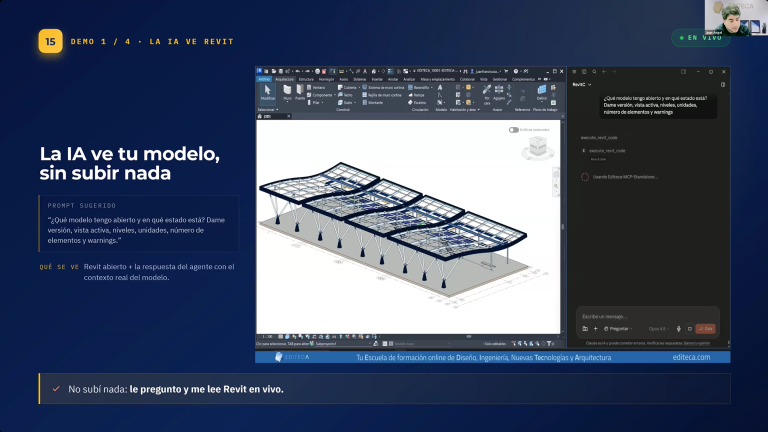Switch to the Anotar ribbon tab
This screenshot has height=432, width=768.
(x=393, y=79)
